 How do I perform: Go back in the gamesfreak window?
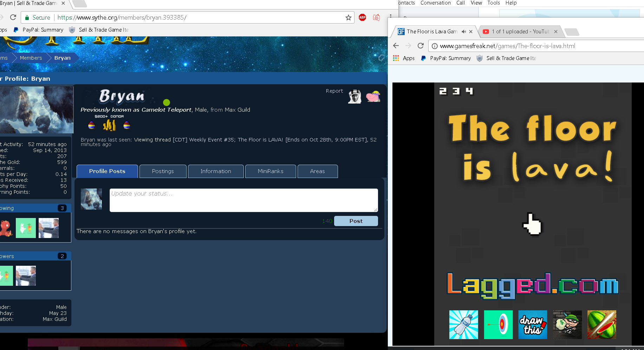point(396,46)
